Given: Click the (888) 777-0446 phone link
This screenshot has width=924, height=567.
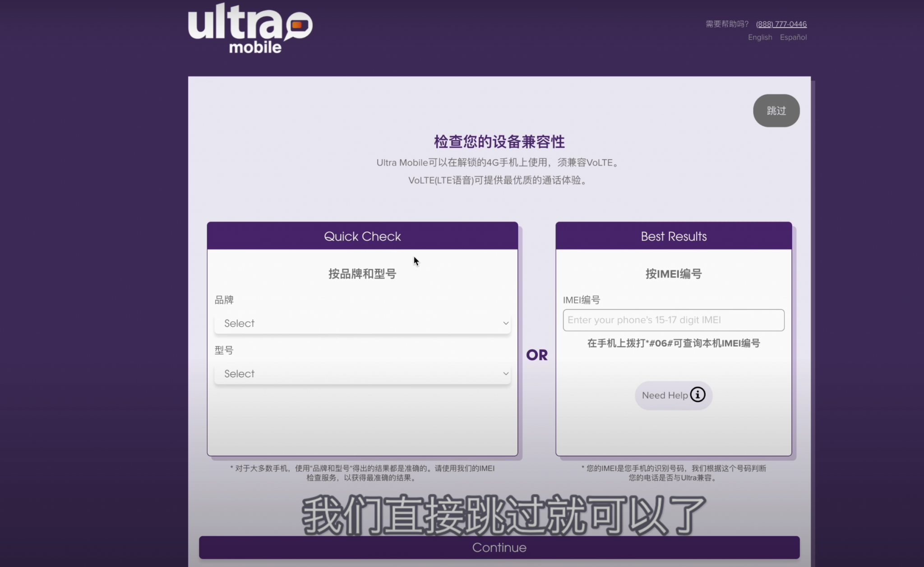Looking at the screenshot, I should click(x=781, y=24).
